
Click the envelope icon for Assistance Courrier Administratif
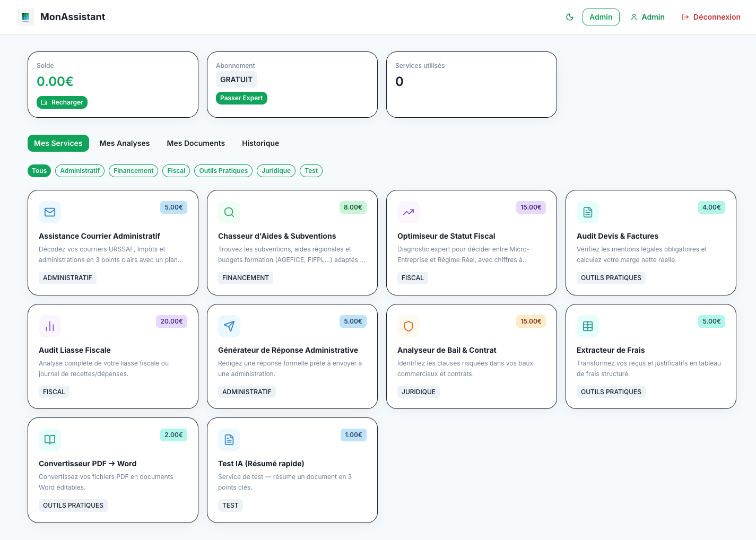coord(50,212)
